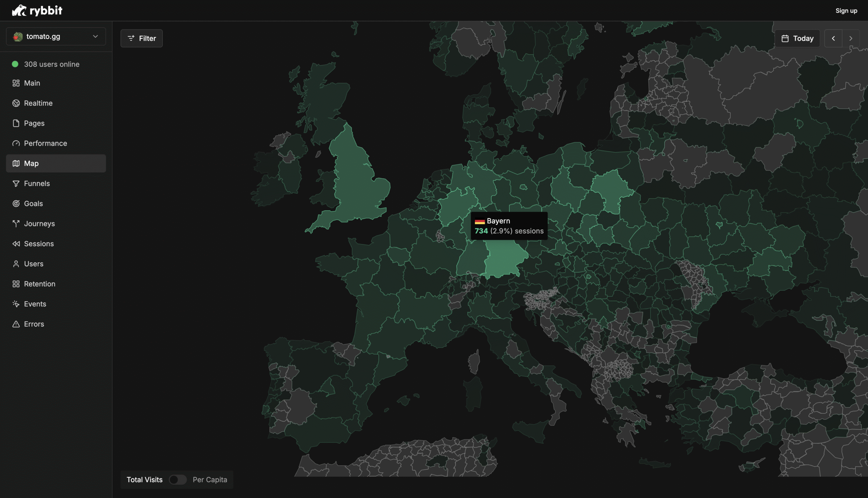Image resolution: width=868 pixels, height=498 pixels.
Task: Open the Pages menu item
Action: (x=34, y=123)
